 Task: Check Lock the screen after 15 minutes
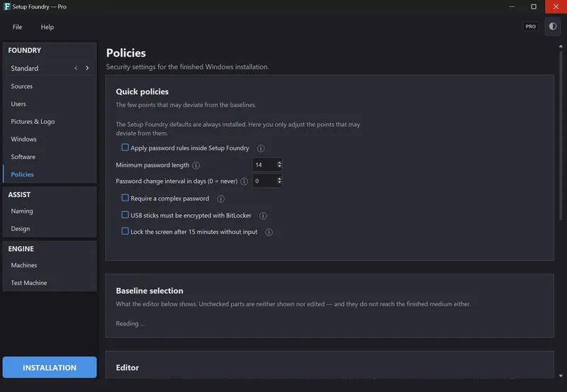click(x=125, y=231)
